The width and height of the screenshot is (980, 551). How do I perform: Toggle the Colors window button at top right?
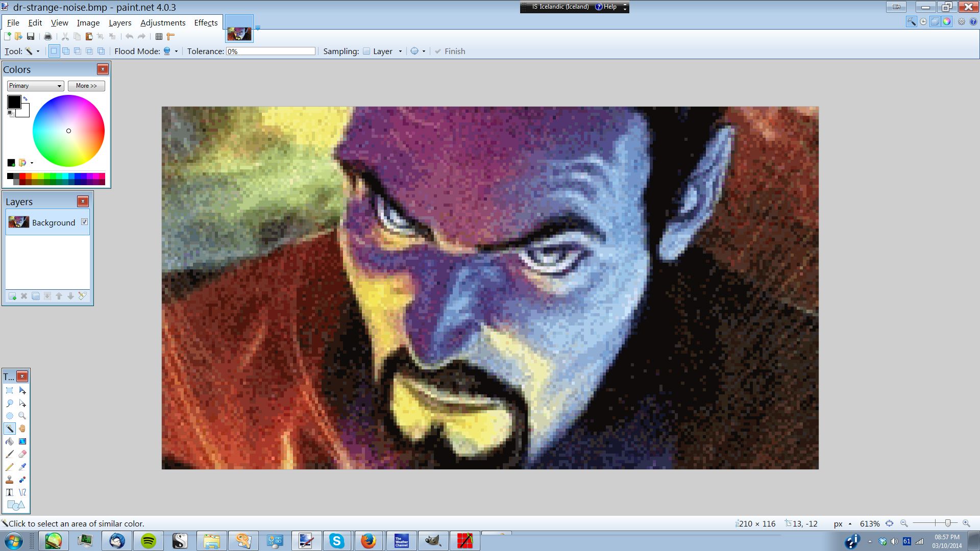947,21
